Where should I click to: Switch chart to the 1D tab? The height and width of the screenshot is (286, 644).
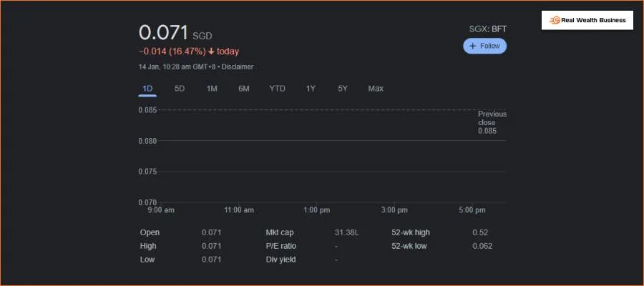pyautogui.click(x=147, y=89)
